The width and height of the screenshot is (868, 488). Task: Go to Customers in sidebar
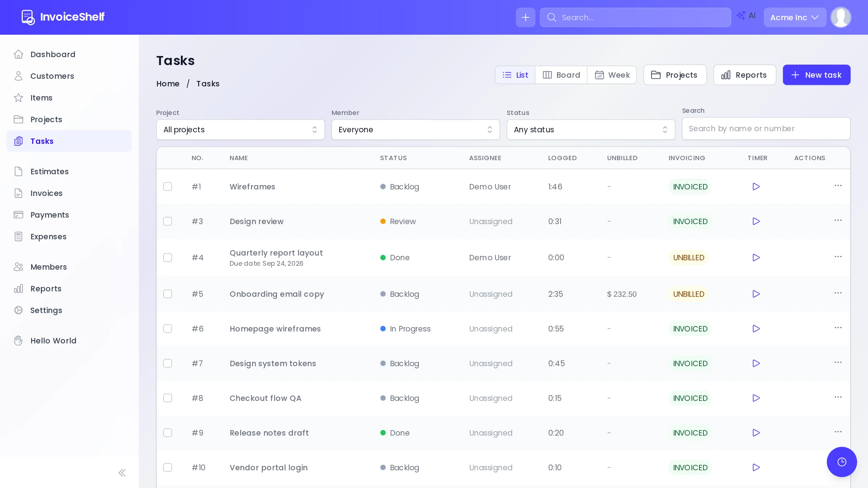click(x=69, y=76)
